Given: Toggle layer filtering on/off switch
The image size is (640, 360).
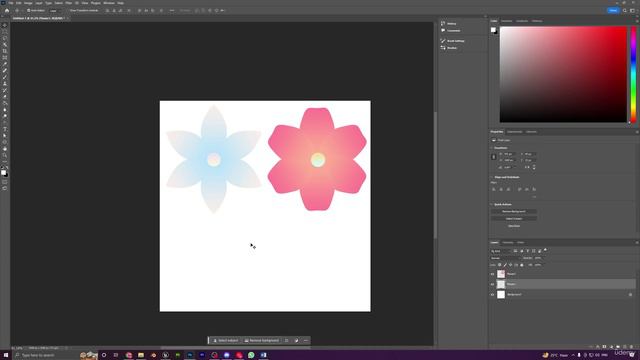Looking at the screenshot, I should tap(545, 250).
